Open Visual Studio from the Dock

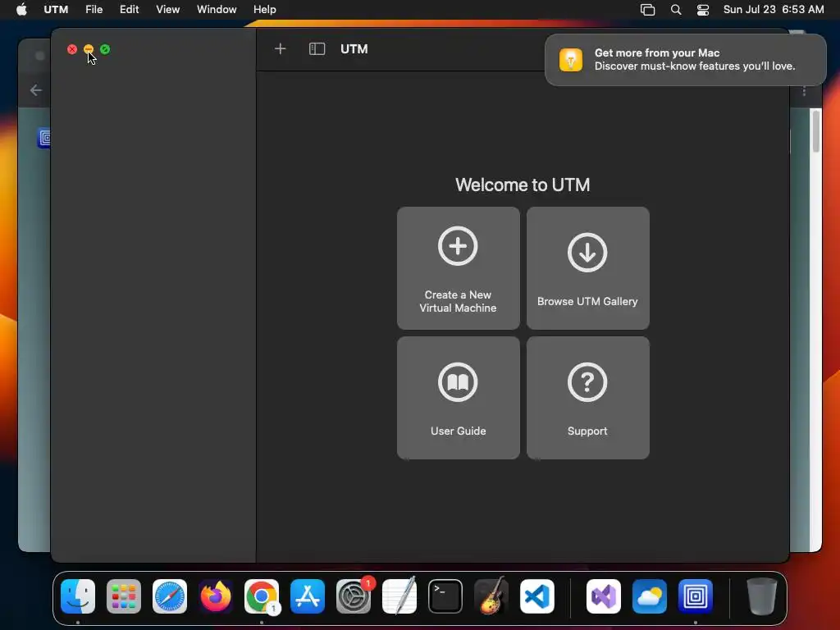[x=604, y=596]
